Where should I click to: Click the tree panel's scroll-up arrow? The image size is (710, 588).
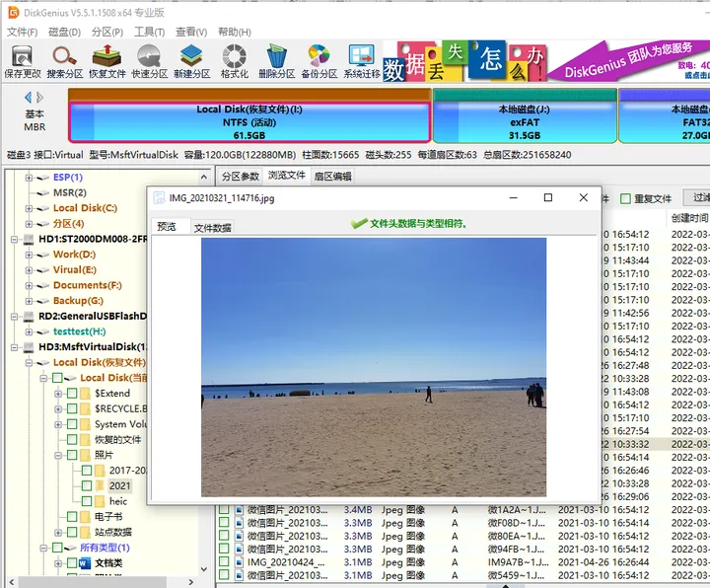point(204,178)
